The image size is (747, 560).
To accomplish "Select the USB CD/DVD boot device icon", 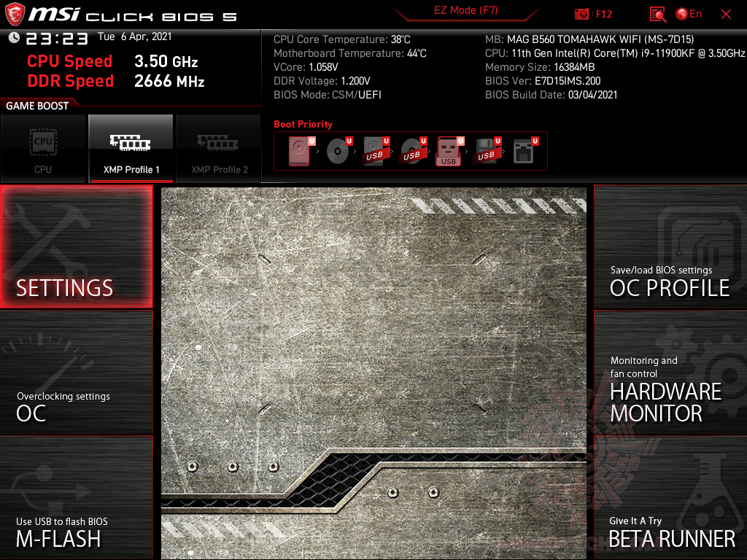I will (414, 151).
